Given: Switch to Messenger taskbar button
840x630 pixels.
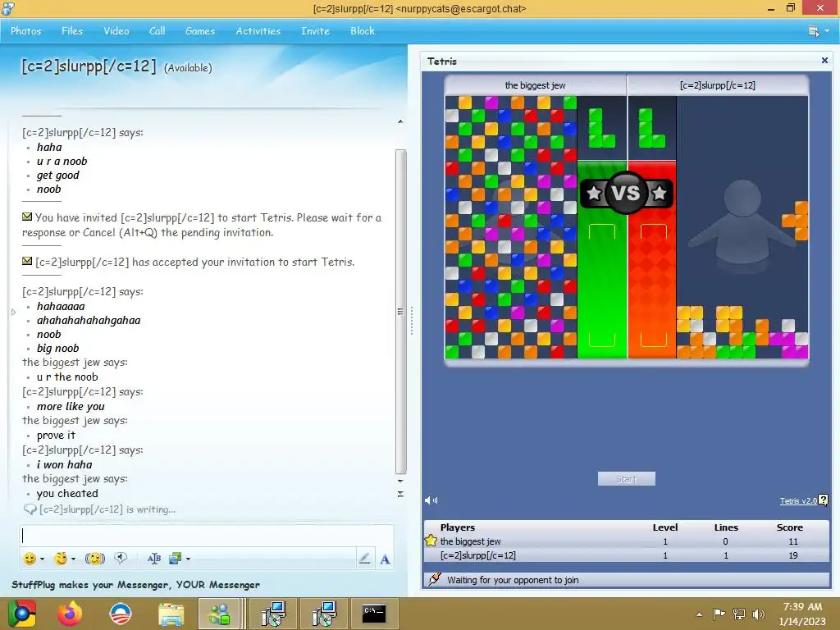Looking at the screenshot, I should pyautogui.click(x=219, y=614).
